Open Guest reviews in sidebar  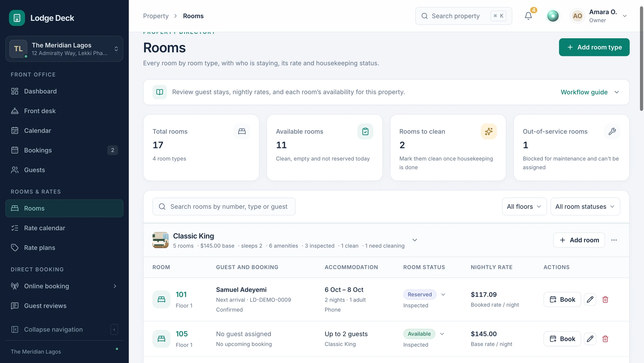click(64, 306)
